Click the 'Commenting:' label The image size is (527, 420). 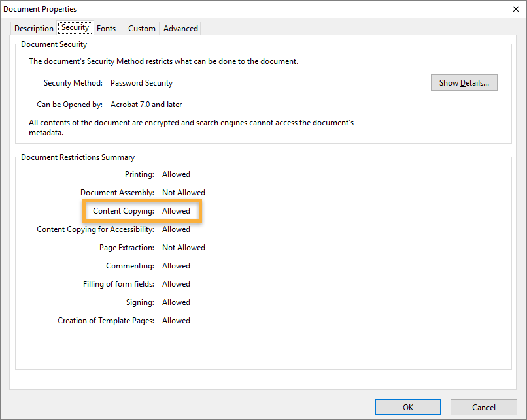pos(130,266)
